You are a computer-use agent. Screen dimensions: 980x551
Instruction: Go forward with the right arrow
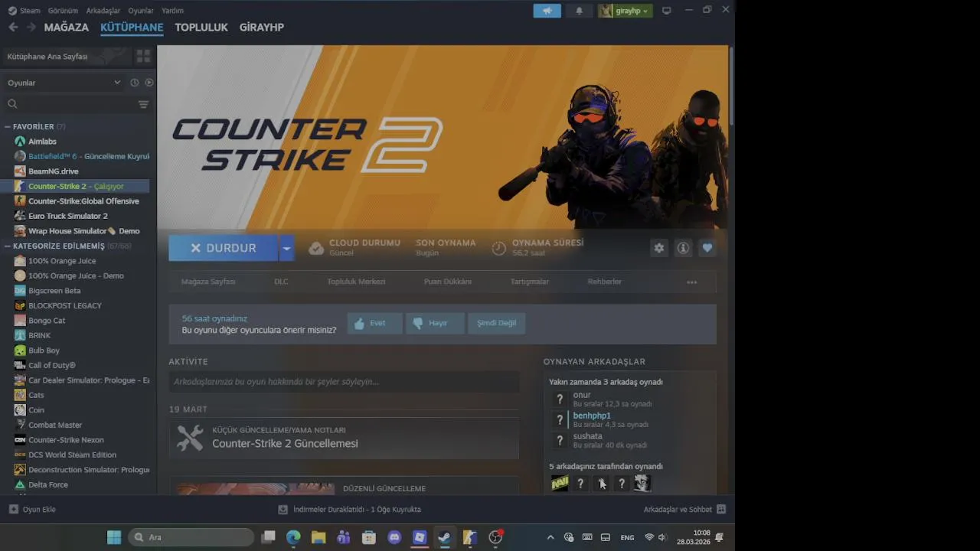coord(31,28)
